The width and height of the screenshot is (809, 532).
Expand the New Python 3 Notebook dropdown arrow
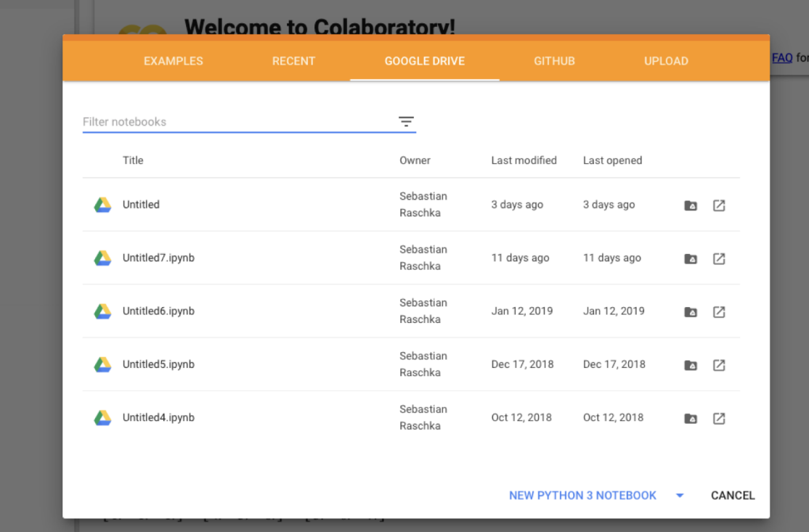(x=680, y=496)
